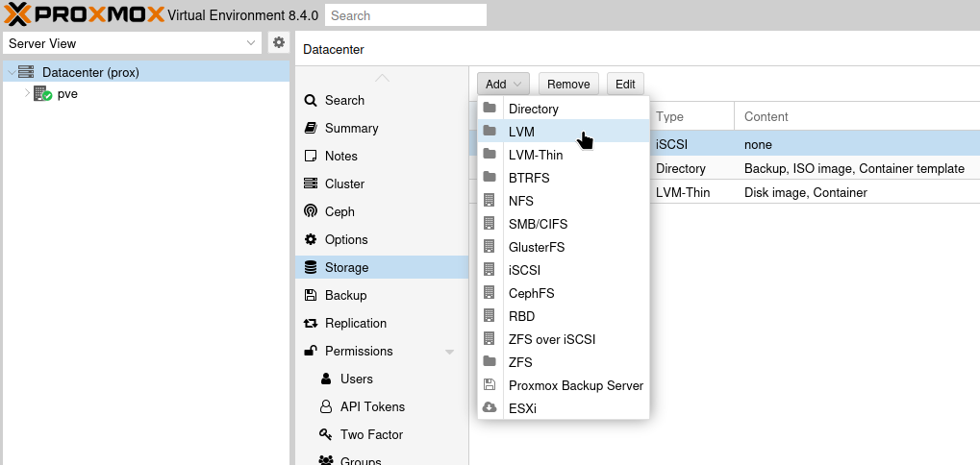Viewport: 980px width, 465px height.
Task: Open Cluster in the Datacenter sidebar
Action: [x=382, y=184]
